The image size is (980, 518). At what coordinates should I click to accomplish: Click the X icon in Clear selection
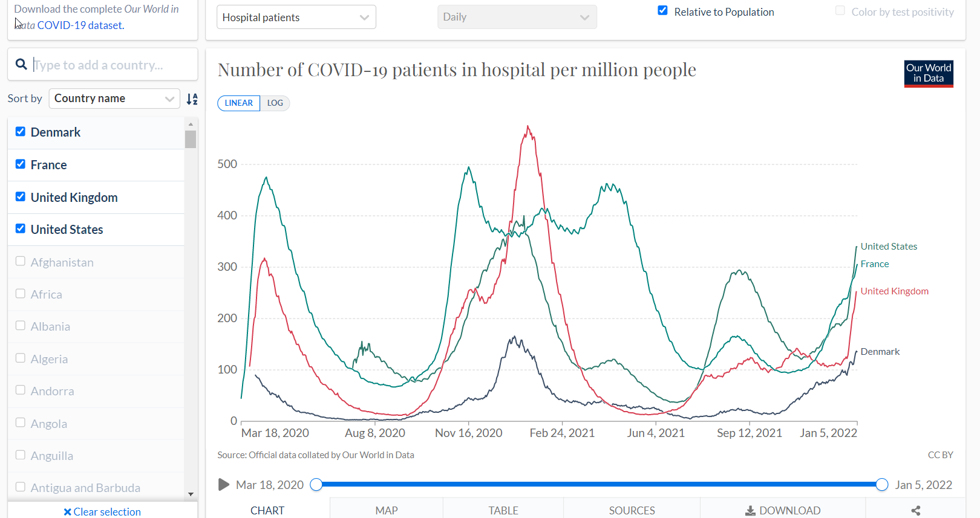pos(67,512)
